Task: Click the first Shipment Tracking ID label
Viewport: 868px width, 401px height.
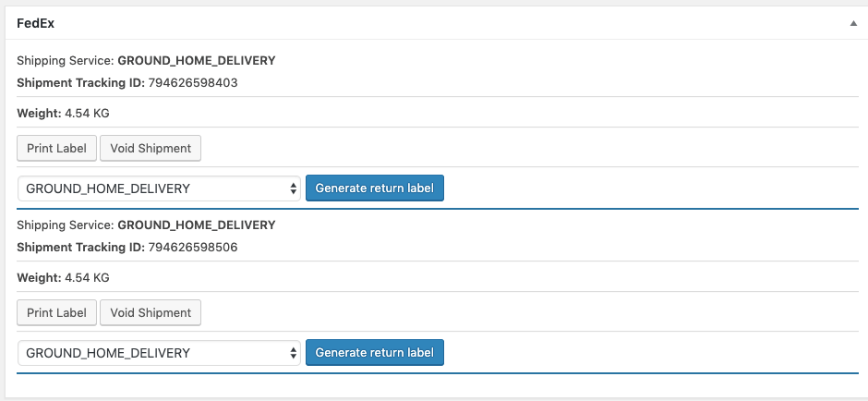Action: pyautogui.click(x=81, y=83)
